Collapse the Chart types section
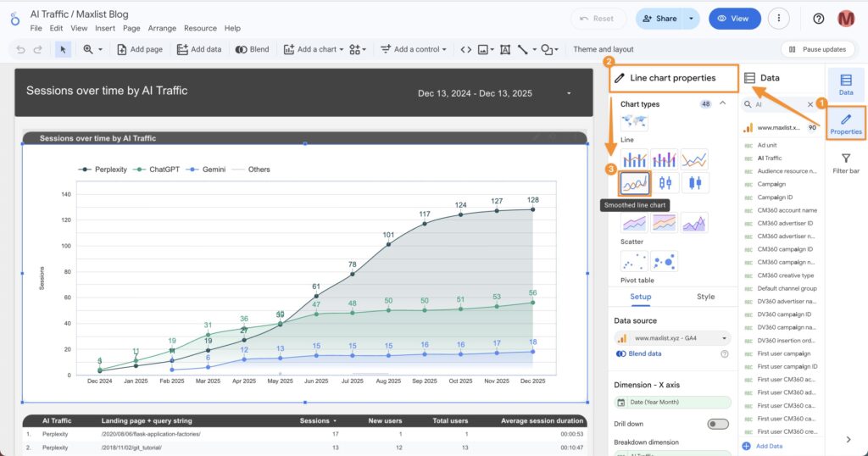The height and width of the screenshot is (456, 868). pyautogui.click(x=722, y=103)
